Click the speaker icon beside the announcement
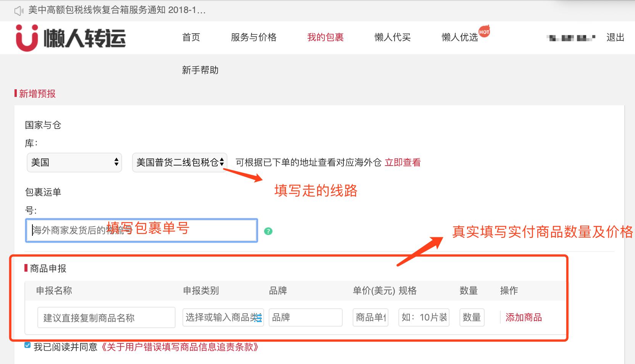 click(18, 11)
